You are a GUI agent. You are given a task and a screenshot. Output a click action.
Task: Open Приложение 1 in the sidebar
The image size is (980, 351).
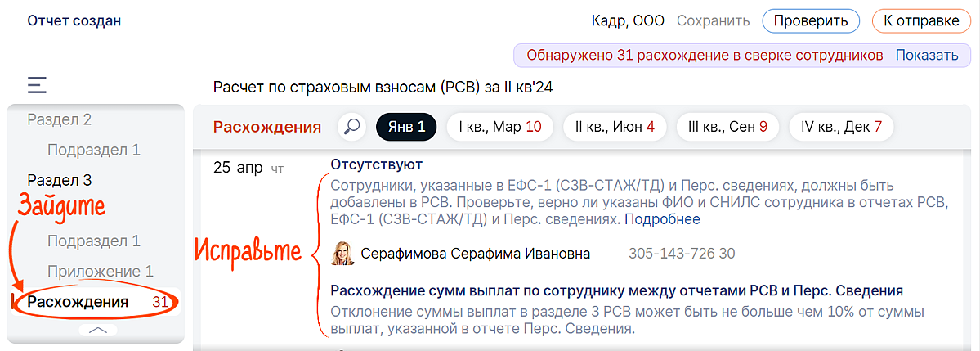point(100,272)
